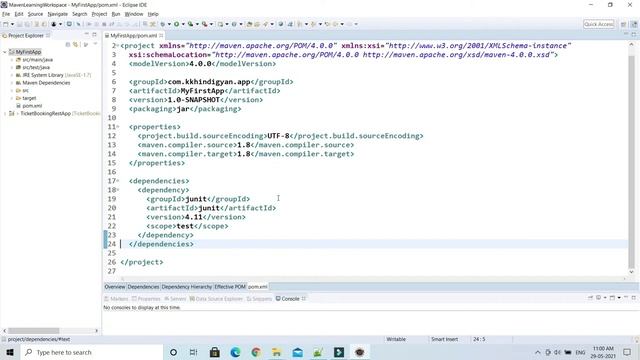This screenshot has width=640, height=360.
Task: Switch to the Snippets view tab
Action: 259,299
